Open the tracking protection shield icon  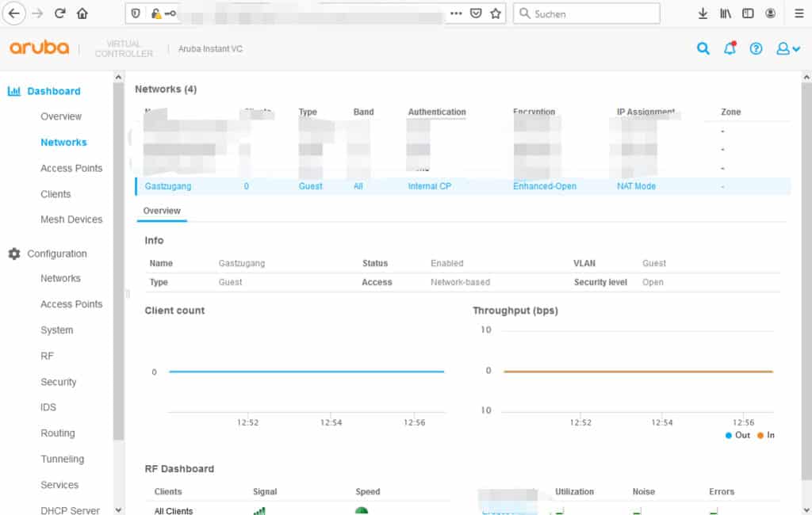click(136, 13)
